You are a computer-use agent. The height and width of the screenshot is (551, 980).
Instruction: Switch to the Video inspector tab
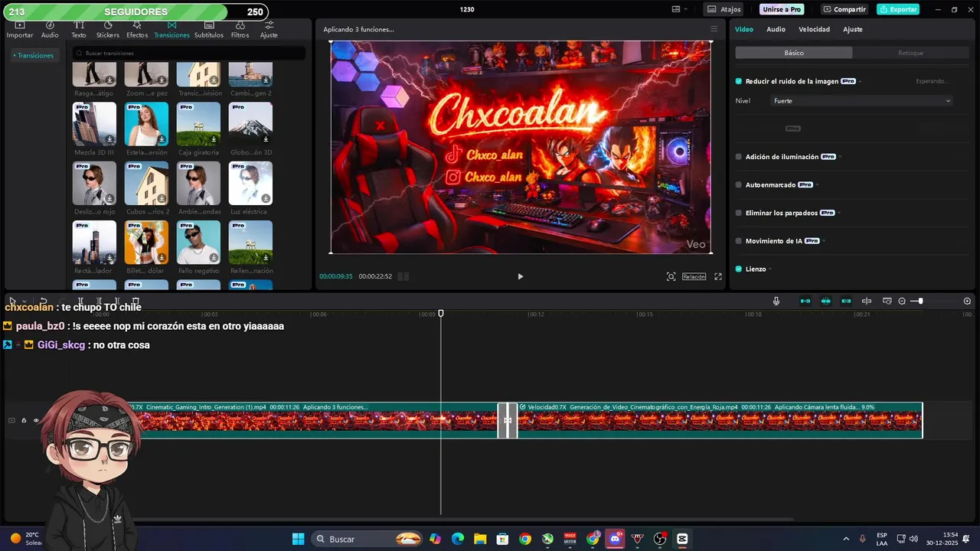coord(744,29)
